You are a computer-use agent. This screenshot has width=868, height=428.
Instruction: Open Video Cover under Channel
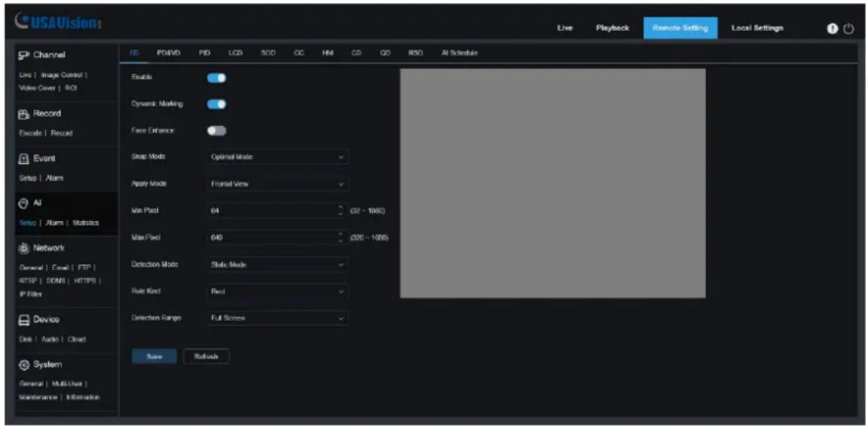(36, 88)
